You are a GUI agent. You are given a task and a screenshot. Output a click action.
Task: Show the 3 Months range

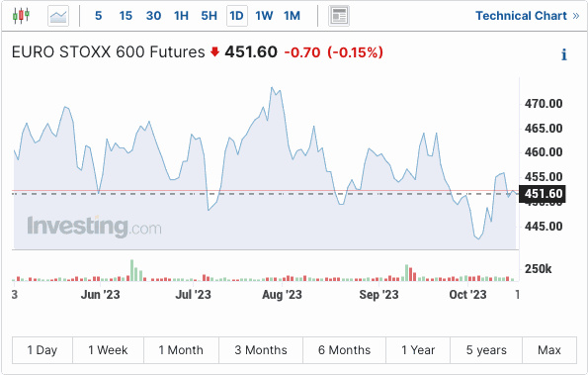pyautogui.click(x=261, y=350)
